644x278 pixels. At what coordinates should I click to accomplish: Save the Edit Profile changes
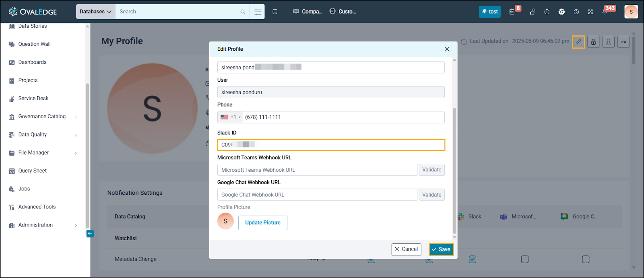pyautogui.click(x=441, y=249)
